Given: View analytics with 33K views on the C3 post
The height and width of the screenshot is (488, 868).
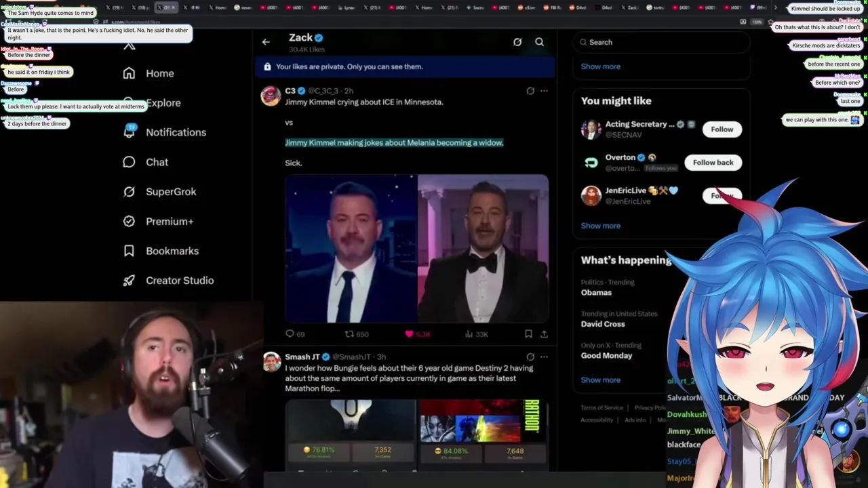Looking at the screenshot, I should 476,334.
